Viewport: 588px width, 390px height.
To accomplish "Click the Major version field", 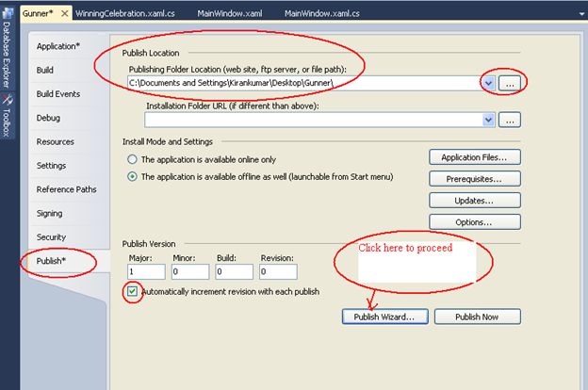I will [146, 272].
